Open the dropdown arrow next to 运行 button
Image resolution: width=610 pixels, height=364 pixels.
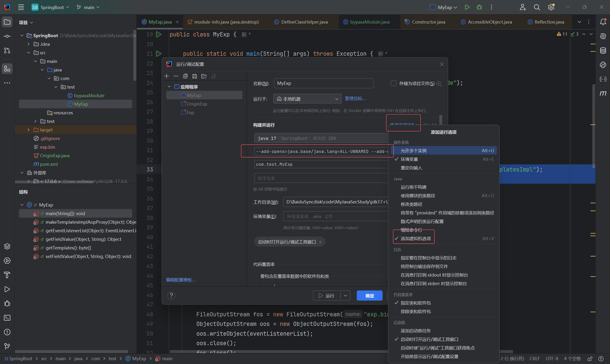pos(345,296)
